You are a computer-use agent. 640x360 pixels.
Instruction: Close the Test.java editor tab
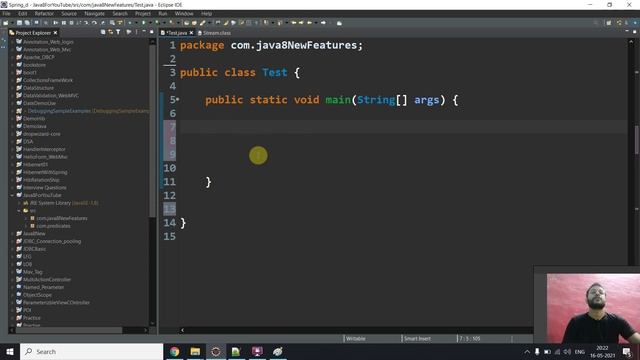tap(191, 33)
